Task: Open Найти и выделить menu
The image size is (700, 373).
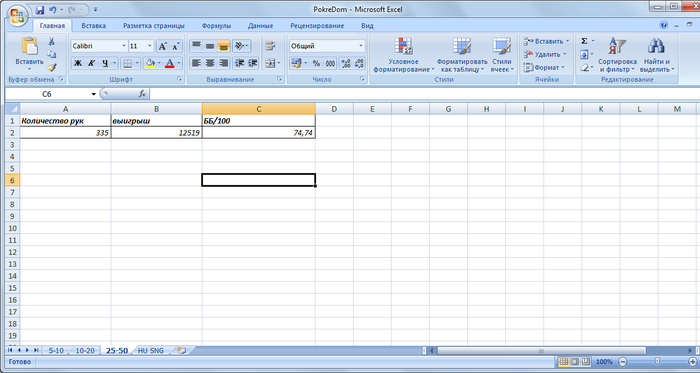Action: click(657, 55)
